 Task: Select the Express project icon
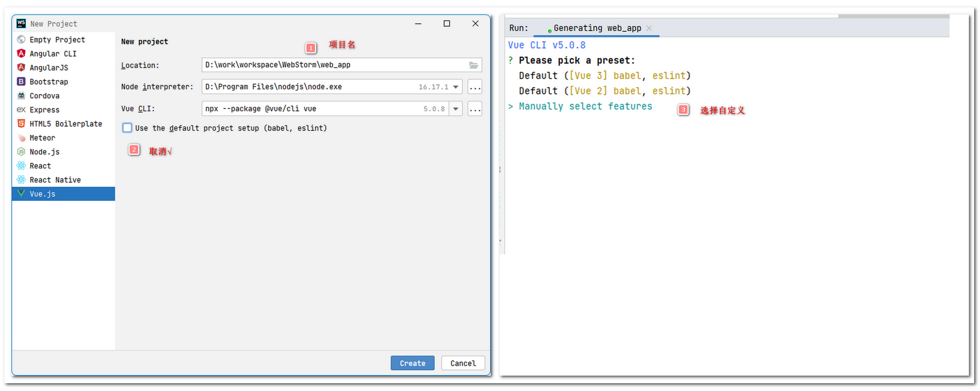[21, 109]
